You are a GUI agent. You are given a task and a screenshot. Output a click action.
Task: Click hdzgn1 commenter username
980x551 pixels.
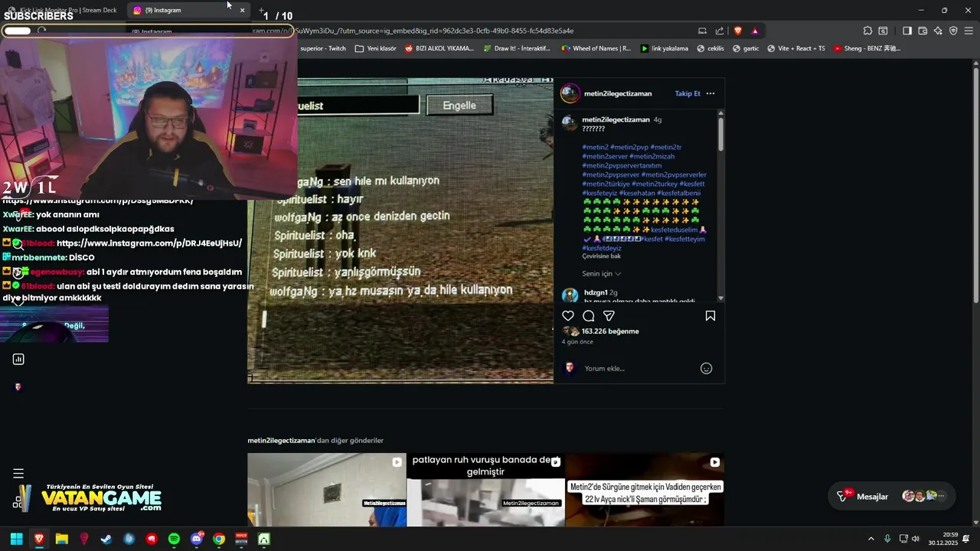point(596,292)
